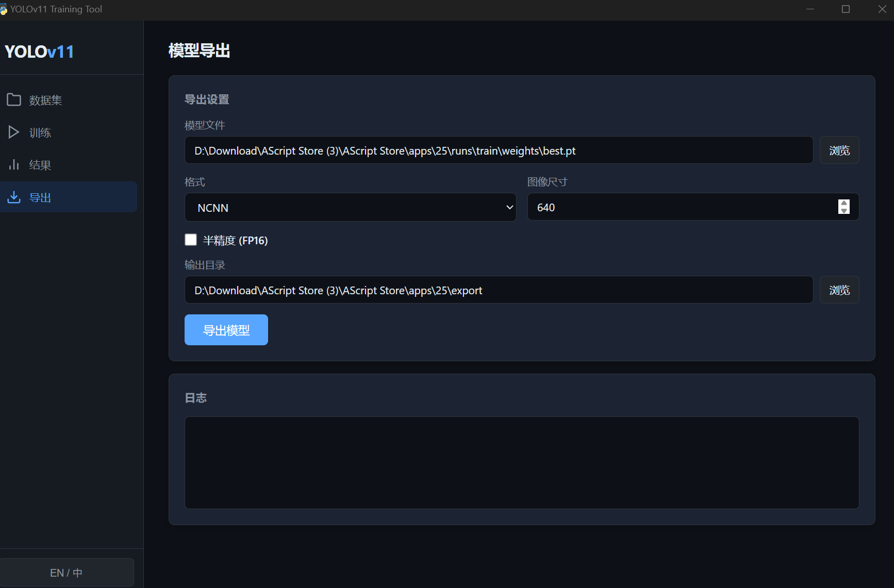Click the results bar chart icon
Screen dimensions: 894x588
pyautogui.click(x=14, y=165)
